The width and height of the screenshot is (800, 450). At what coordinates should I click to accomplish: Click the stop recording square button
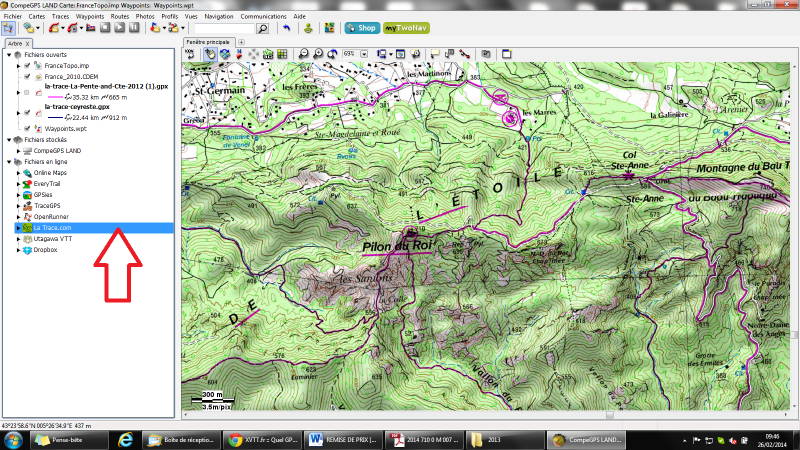click(x=105, y=28)
